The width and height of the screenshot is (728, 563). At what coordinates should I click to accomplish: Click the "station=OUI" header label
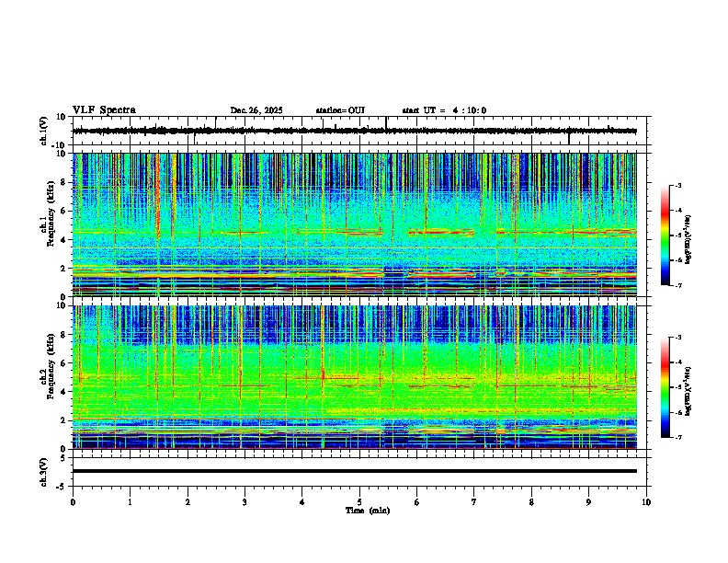click(x=340, y=110)
